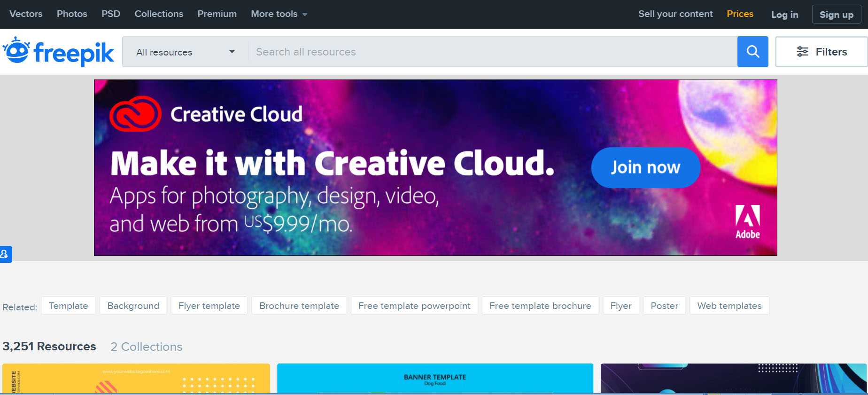This screenshot has width=868, height=395.
Task: Click the Creative Cloud logo in ad
Action: click(x=135, y=113)
